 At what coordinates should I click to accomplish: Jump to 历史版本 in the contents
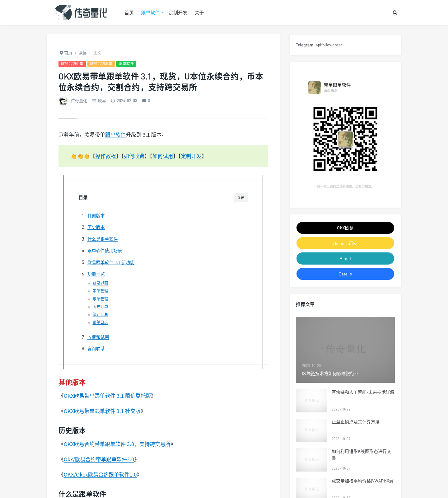(96, 228)
